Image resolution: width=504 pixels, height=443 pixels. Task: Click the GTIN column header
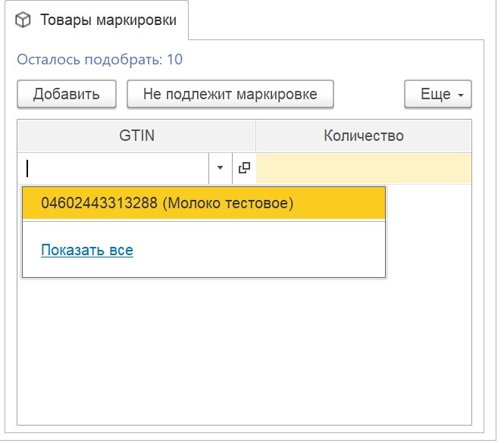136,136
